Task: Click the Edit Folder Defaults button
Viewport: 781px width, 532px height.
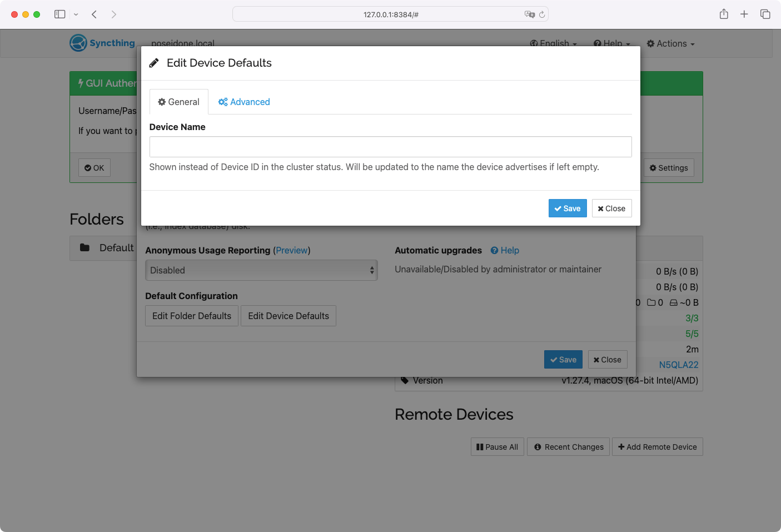Action: pos(192,316)
